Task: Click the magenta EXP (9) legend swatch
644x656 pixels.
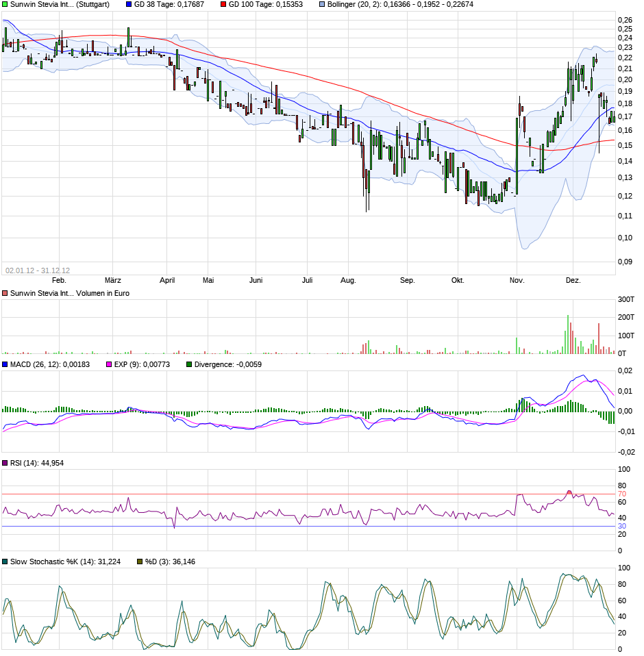Action: click(x=109, y=364)
